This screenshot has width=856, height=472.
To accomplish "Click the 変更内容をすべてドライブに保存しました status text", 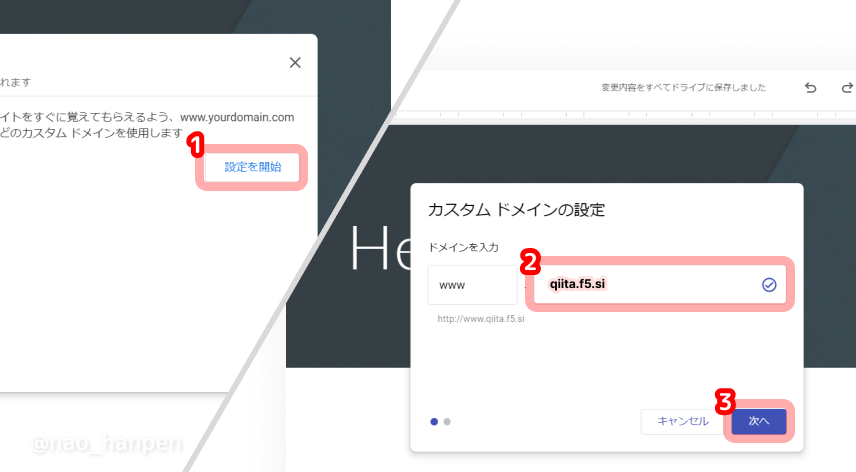I will pos(683,87).
